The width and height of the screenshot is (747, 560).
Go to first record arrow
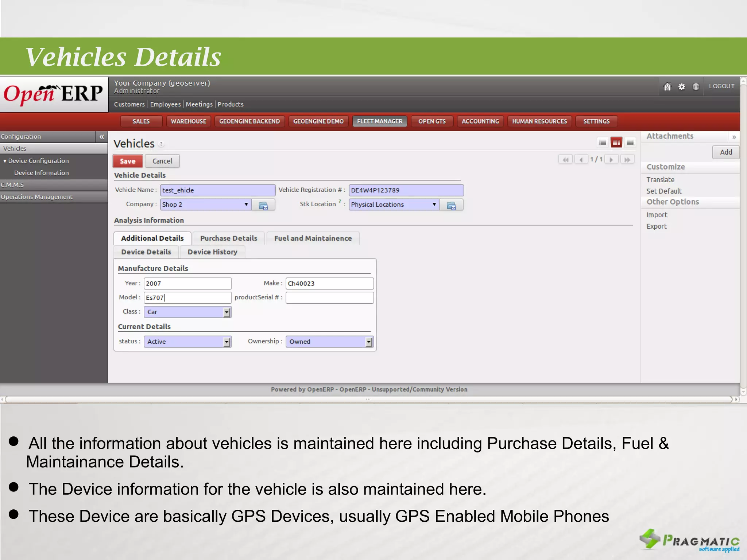565,160
